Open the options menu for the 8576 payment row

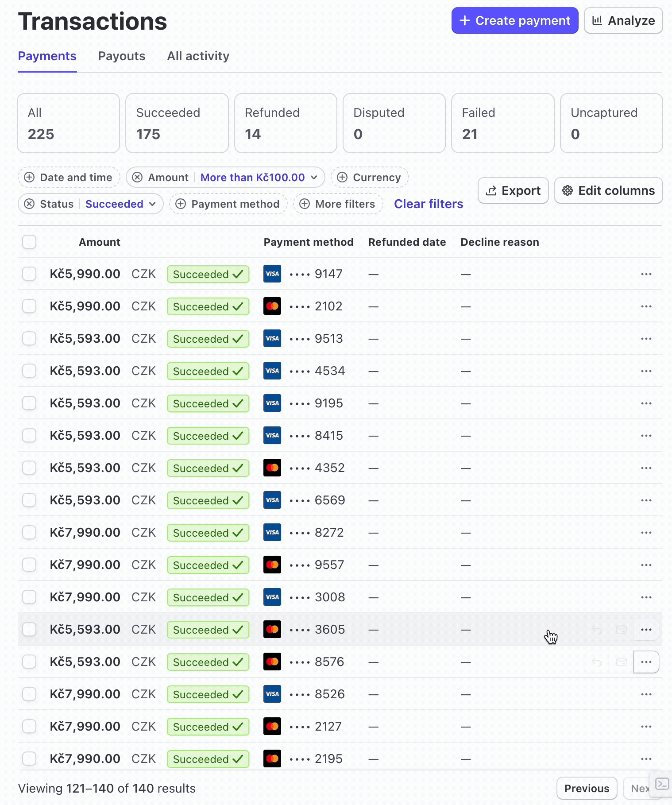tap(646, 662)
